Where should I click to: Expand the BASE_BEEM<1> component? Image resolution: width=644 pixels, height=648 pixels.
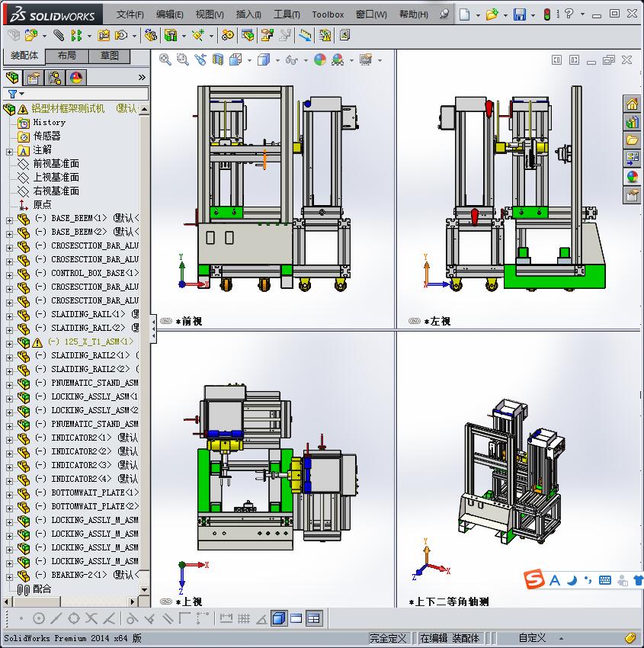click(9, 220)
